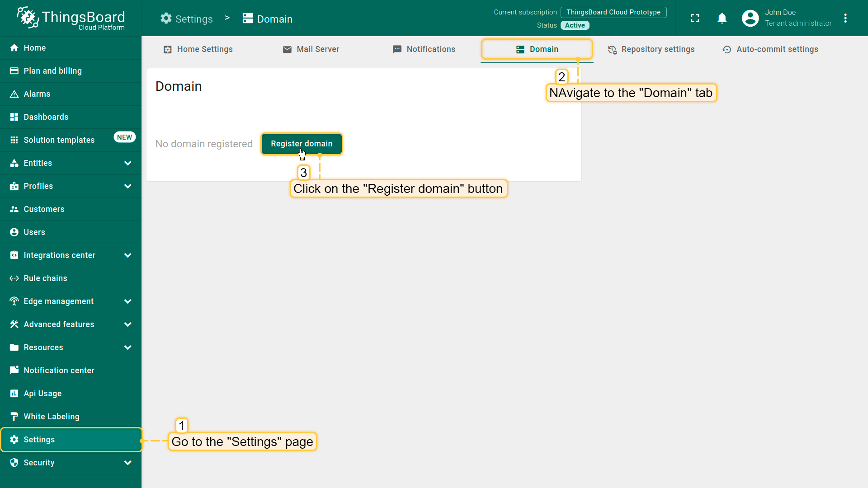Click the Settings breadcrumb link
This screenshot has height=488, width=868.
pyautogui.click(x=187, y=19)
